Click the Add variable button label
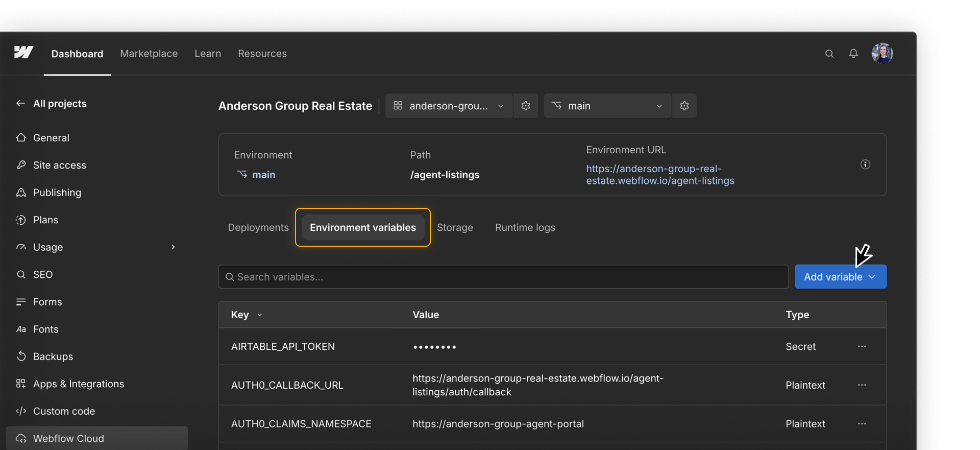This screenshot has height=450, width=980. (833, 277)
